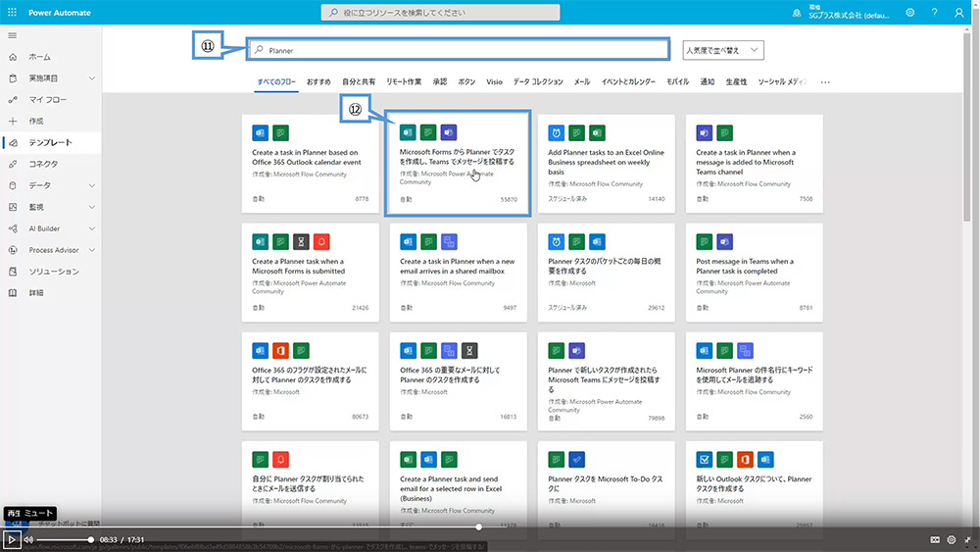Screen dimensions: 980x552
Task: Select the すべてのフロー tab
Action: point(276,82)
